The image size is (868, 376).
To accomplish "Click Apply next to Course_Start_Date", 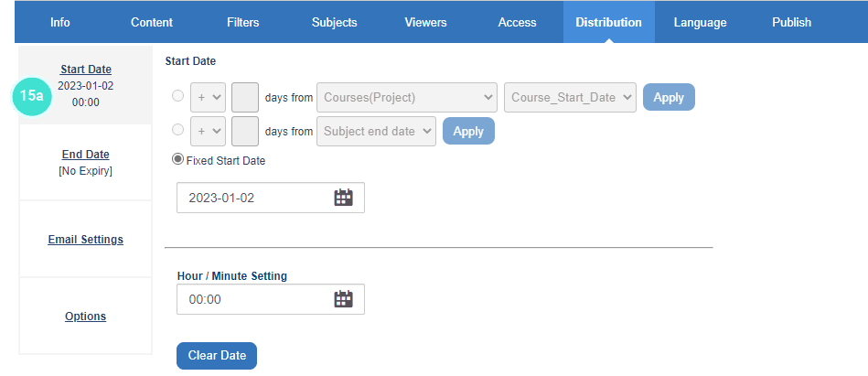I will tap(669, 97).
